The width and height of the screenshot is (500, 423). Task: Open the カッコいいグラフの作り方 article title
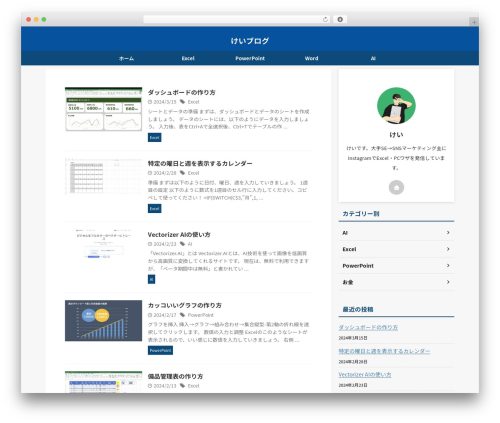pyautogui.click(x=185, y=305)
